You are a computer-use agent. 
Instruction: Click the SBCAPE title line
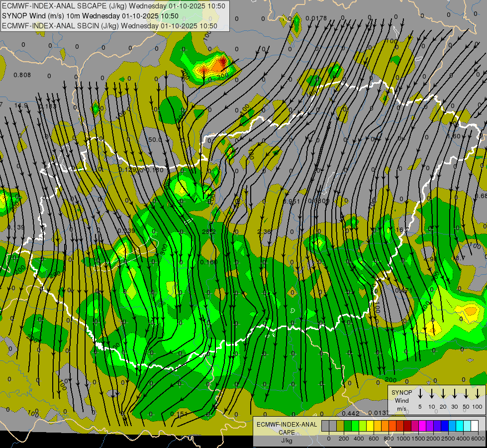(x=113, y=6)
